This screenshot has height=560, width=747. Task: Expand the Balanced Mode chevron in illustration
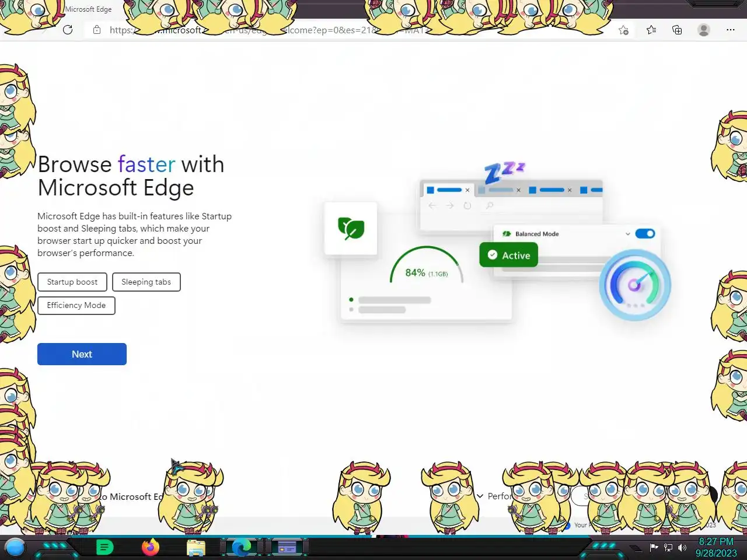(x=627, y=234)
